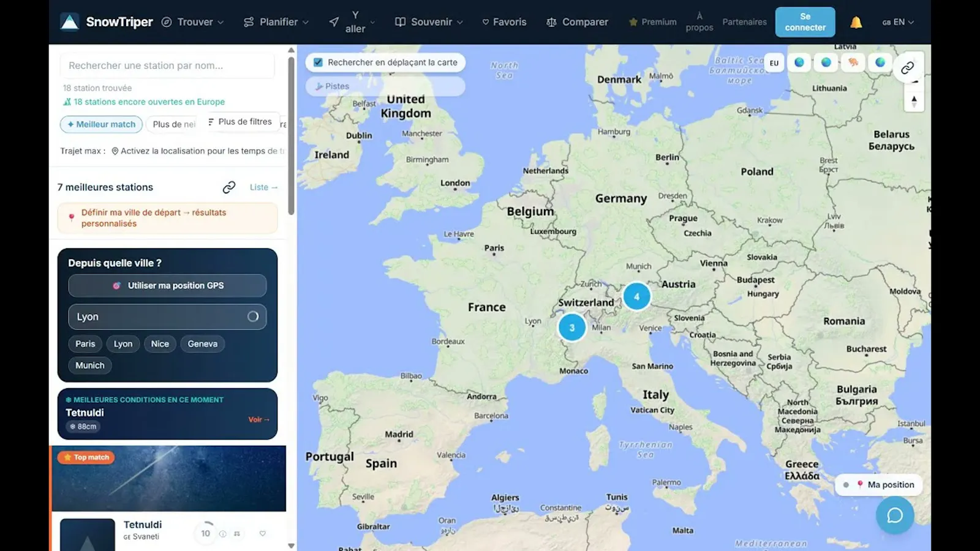
Task: Click the map cluster marked 3
Action: (x=572, y=328)
